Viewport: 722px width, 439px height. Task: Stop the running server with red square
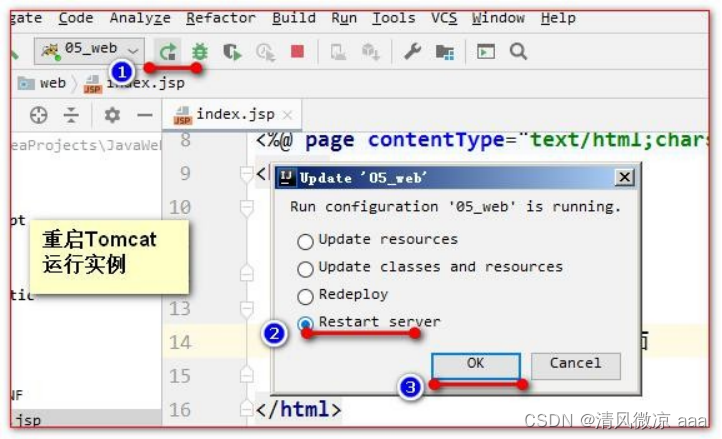click(x=297, y=51)
